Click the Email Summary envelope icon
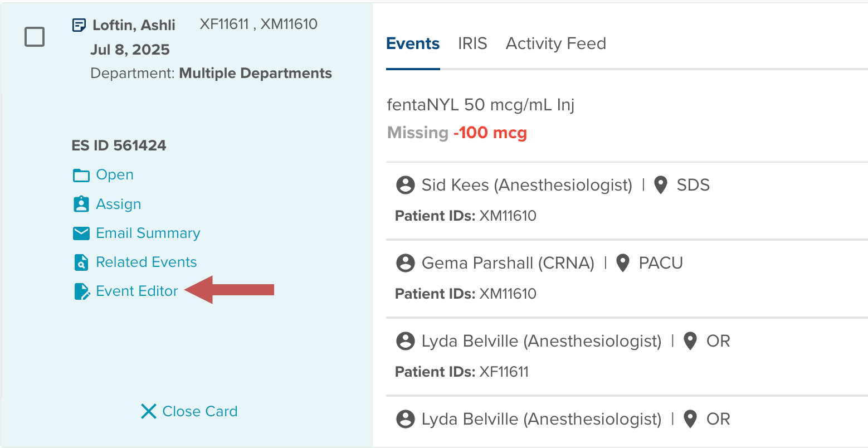Image resolution: width=868 pixels, height=448 pixels. (x=81, y=233)
